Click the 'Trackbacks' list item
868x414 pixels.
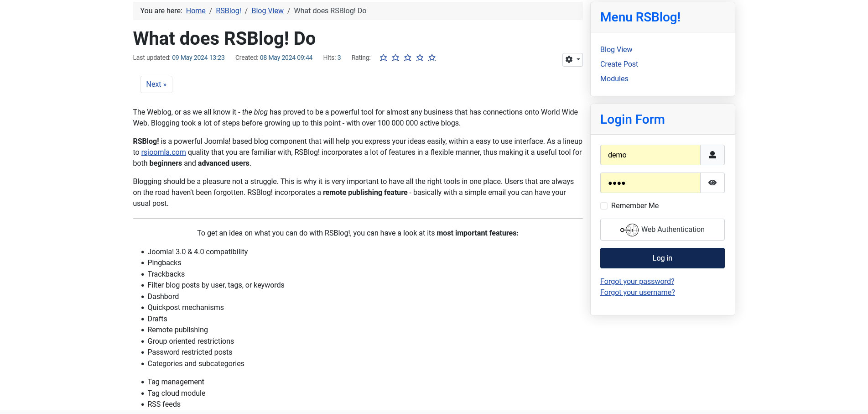(x=166, y=274)
